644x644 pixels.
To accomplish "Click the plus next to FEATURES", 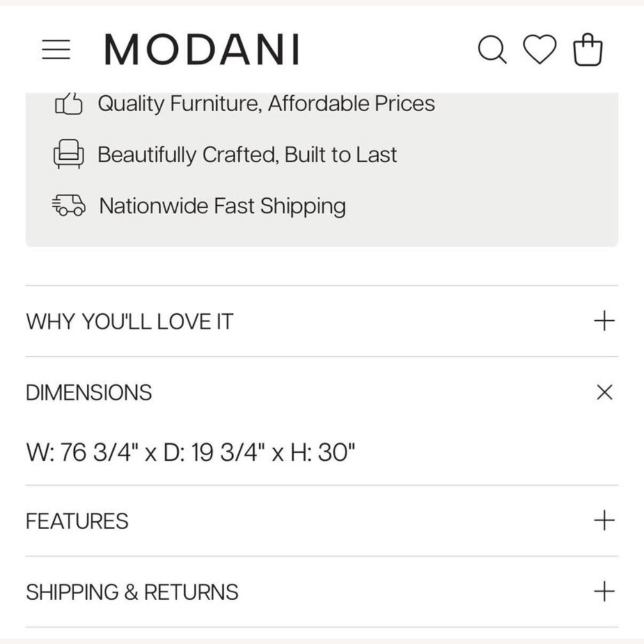I will point(604,520).
